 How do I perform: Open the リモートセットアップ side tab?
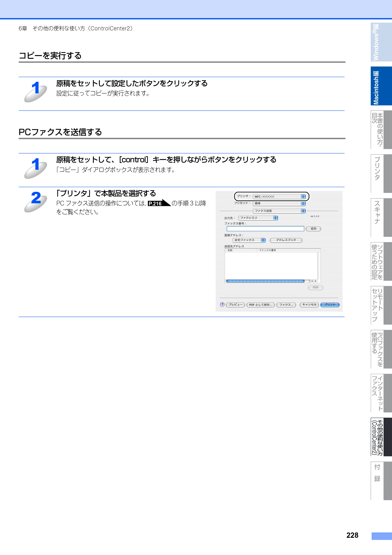point(381,305)
